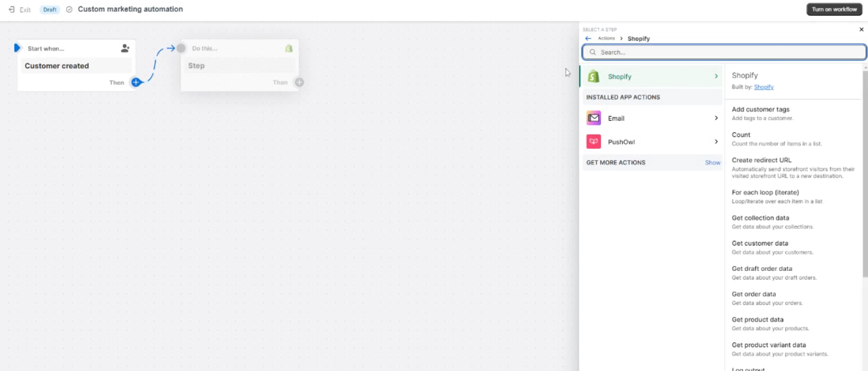This screenshot has width=868, height=371.
Task: Close the Select a step panel
Action: coord(861,29)
